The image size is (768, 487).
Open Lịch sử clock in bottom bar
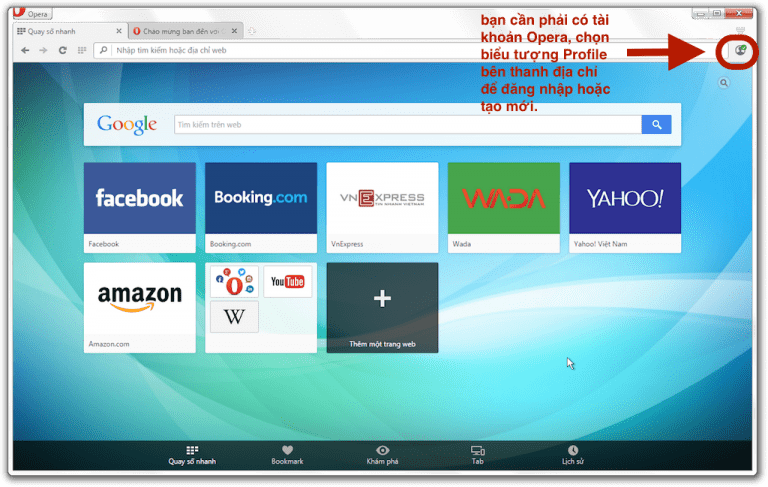[573, 455]
